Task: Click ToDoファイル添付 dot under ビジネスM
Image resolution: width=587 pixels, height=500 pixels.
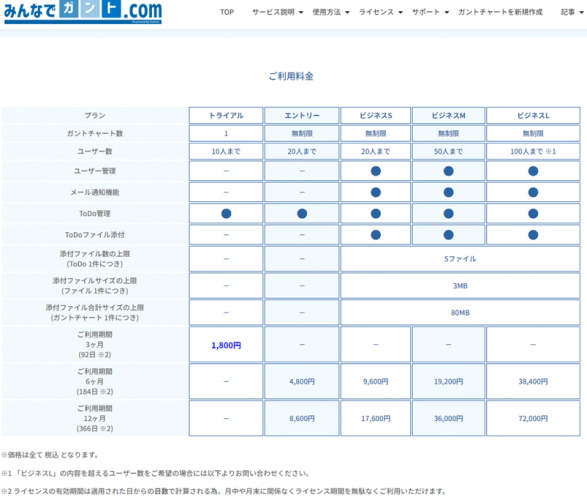Action: pos(448,235)
